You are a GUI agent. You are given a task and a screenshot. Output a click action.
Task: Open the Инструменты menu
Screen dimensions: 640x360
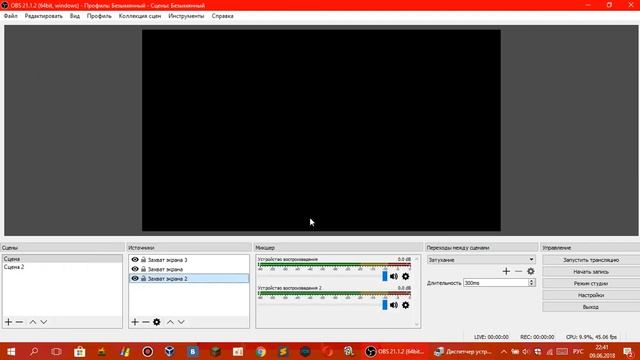[x=186, y=16]
